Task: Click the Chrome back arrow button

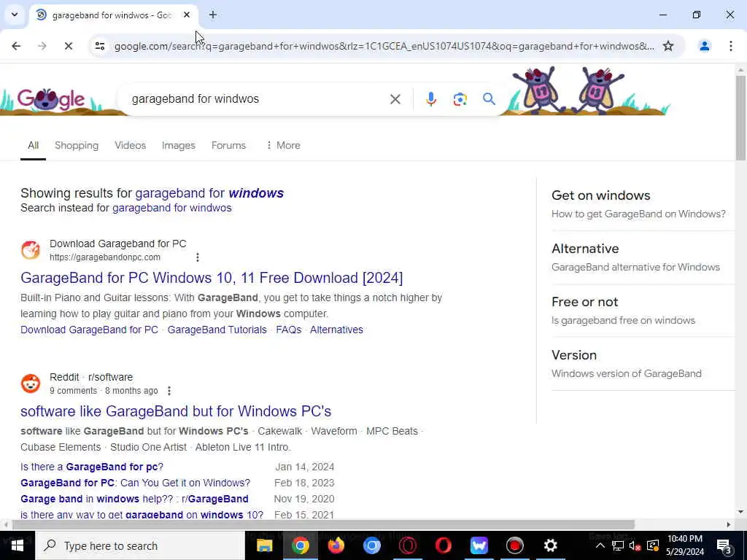Action: (x=16, y=46)
